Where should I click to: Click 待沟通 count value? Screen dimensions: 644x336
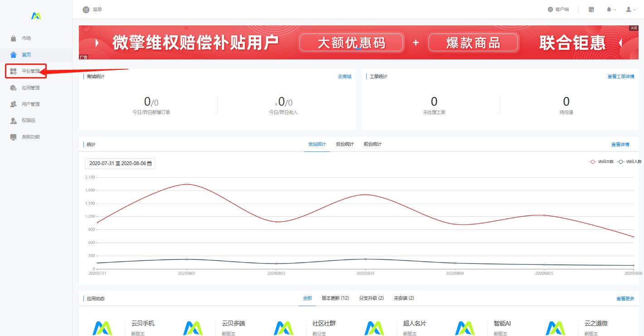click(566, 102)
